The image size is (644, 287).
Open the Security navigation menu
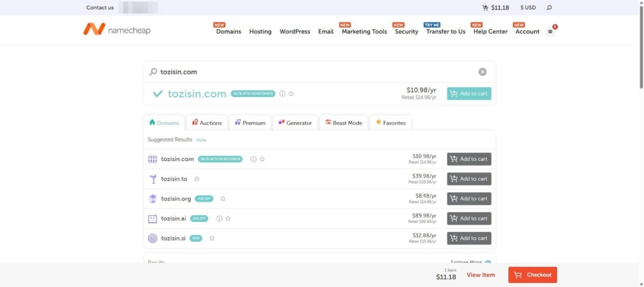click(x=406, y=32)
